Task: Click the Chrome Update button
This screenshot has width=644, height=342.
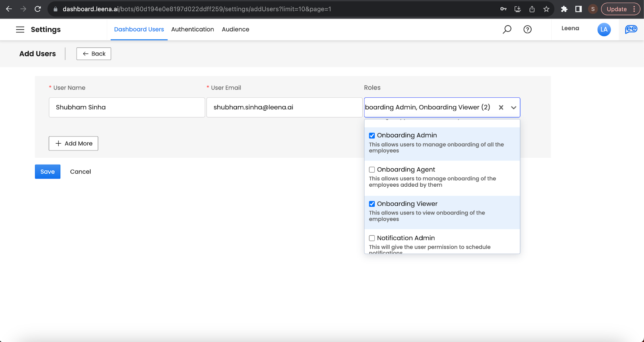Action: pos(620,9)
